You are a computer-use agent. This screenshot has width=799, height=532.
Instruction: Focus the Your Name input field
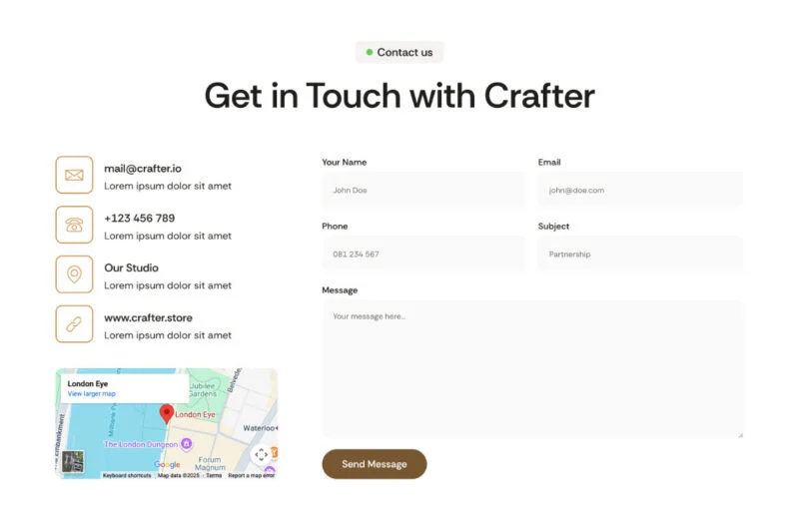[x=423, y=190]
